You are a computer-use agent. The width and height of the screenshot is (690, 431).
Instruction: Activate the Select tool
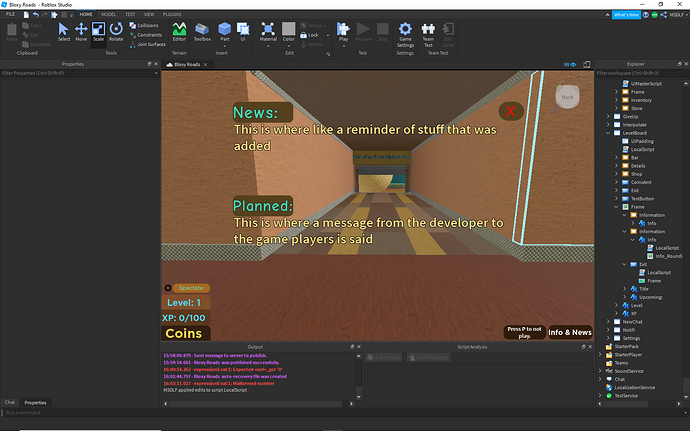point(64,32)
